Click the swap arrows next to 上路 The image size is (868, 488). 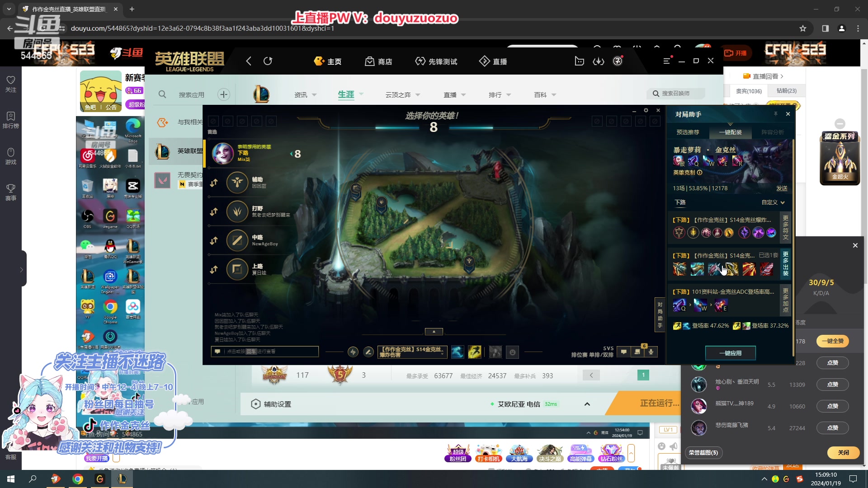pyautogui.click(x=214, y=269)
